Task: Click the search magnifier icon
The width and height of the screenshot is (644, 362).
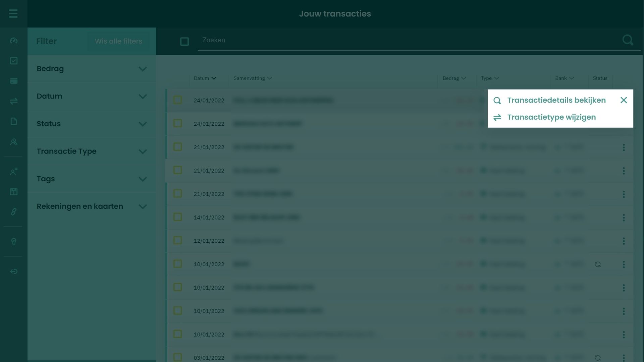Action: coord(628,40)
